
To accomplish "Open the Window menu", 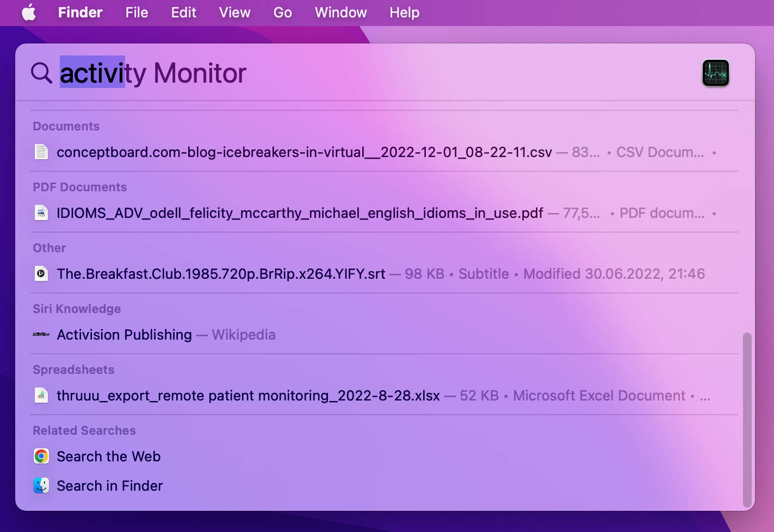I will [340, 12].
